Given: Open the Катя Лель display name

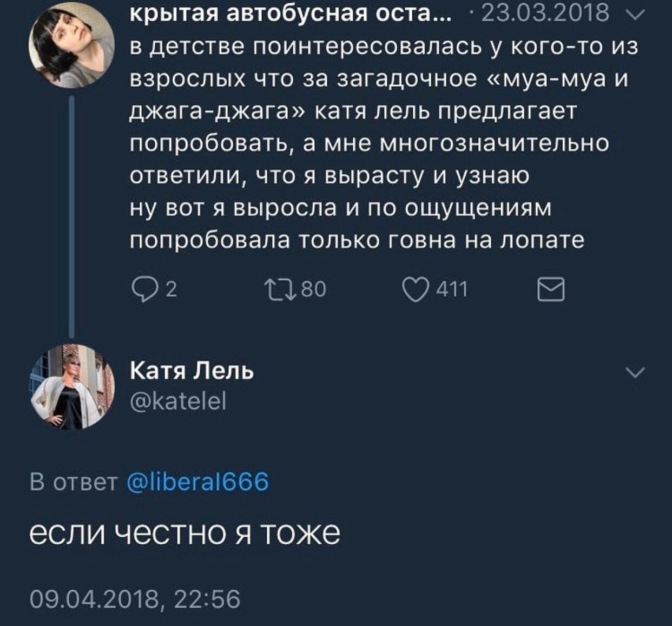Looking at the screenshot, I should 192,372.
